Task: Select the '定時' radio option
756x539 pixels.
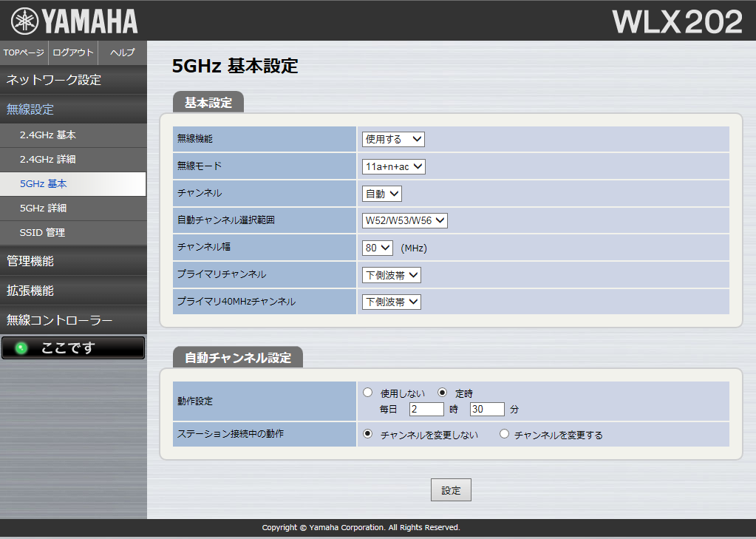Action: click(443, 393)
